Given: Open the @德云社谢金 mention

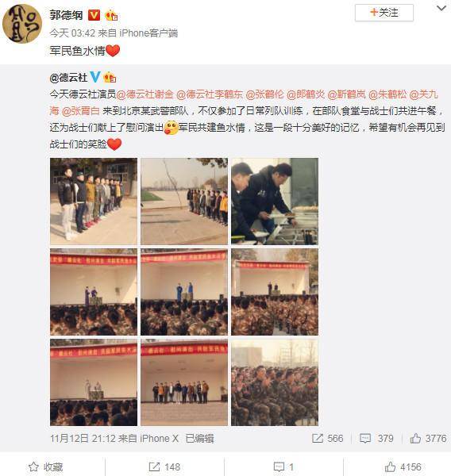Looking at the screenshot, I should 145,94.
